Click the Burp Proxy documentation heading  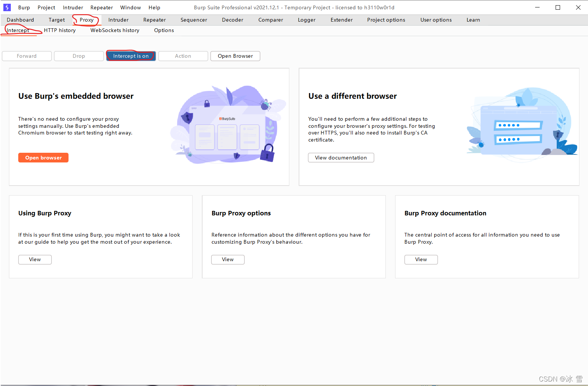point(445,213)
